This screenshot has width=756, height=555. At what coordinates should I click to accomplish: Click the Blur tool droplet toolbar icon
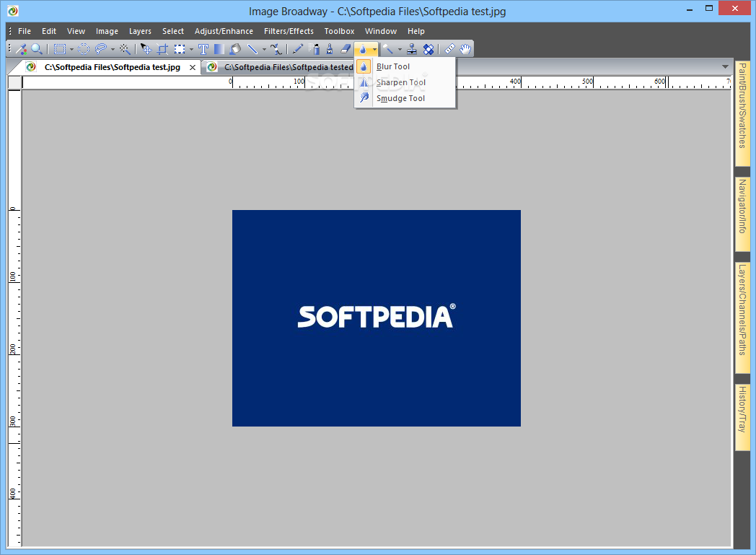point(363,48)
